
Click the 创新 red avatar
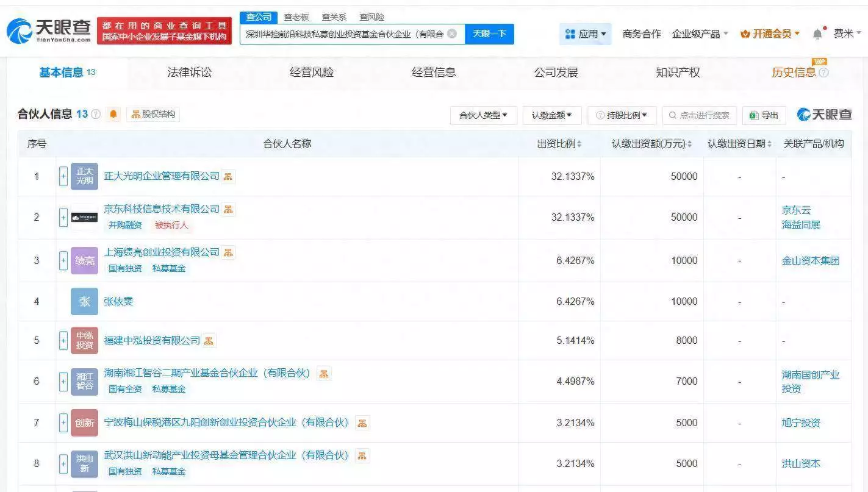click(x=84, y=422)
